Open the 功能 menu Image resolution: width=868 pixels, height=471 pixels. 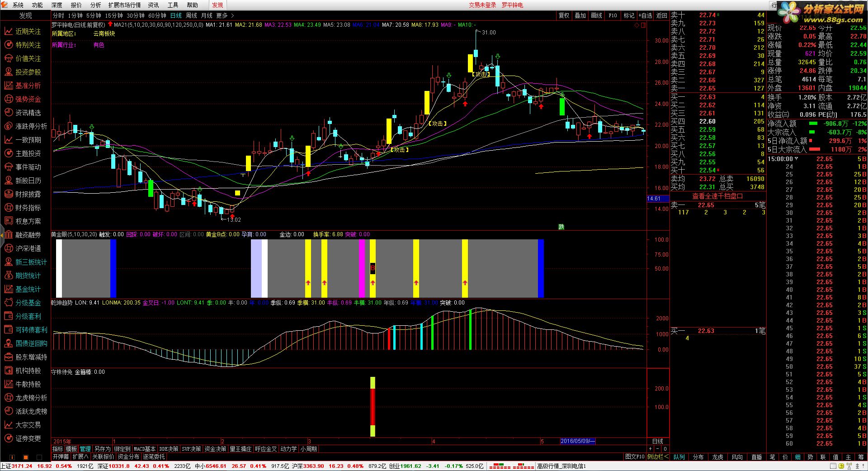tap(38, 5)
